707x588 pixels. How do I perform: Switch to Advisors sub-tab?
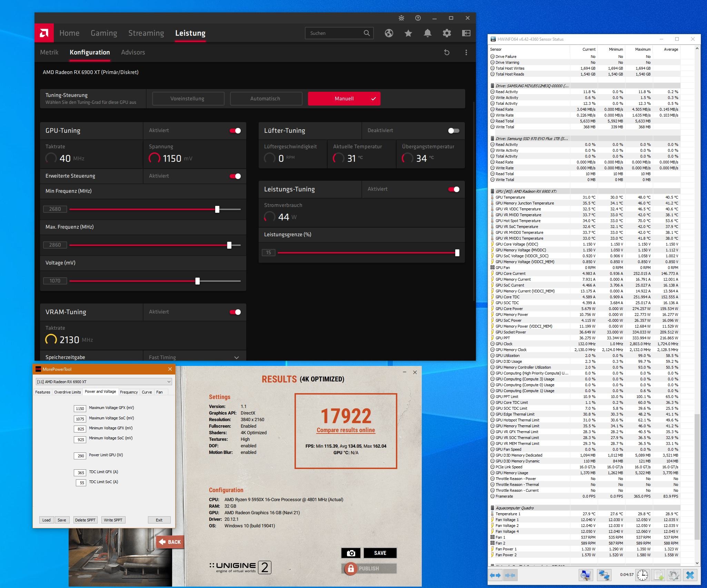(133, 52)
